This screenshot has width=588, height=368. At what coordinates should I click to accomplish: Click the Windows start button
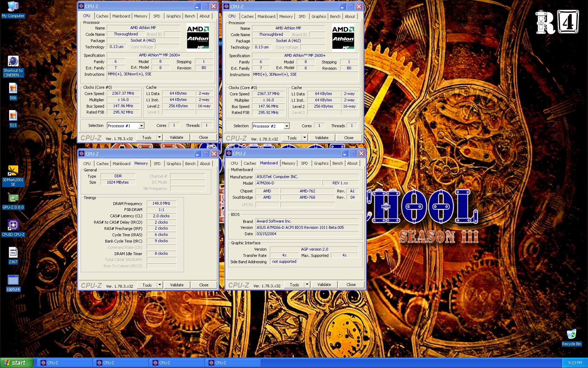tap(17, 363)
